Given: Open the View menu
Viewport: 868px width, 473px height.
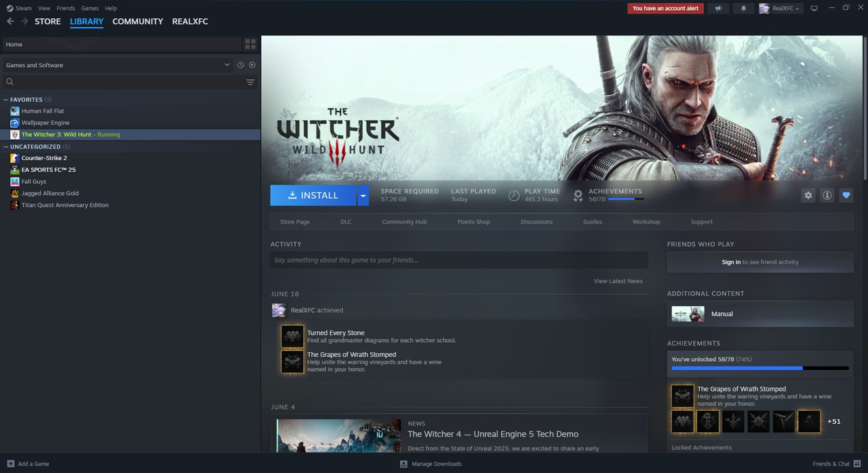Looking at the screenshot, I should click(44, 8).
